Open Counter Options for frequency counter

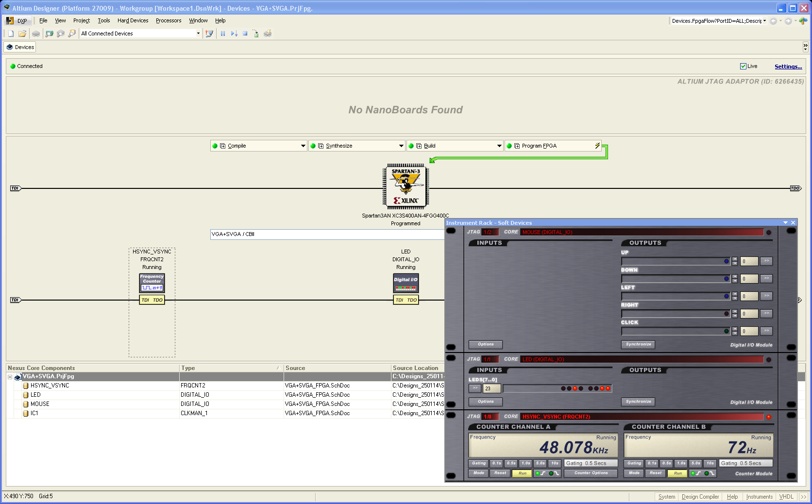[x=591, y=473]
